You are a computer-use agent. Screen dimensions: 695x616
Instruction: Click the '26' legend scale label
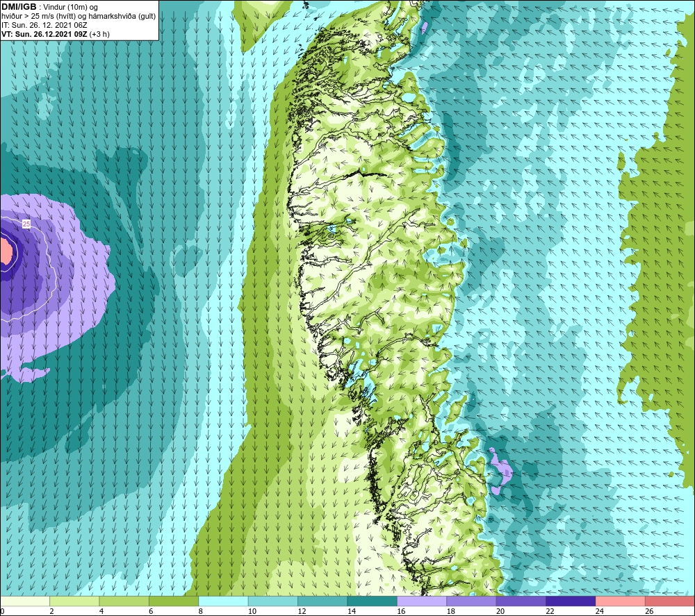(x=649, y=611)
